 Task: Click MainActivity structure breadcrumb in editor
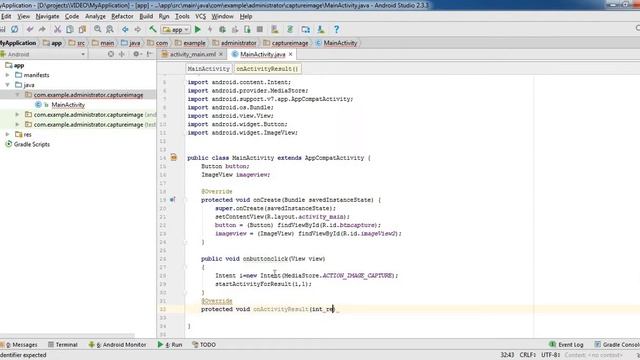pyautogui.click(x=209, y=69)
